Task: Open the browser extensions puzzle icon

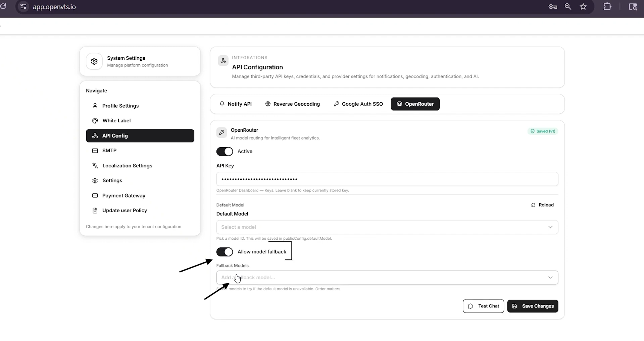Action: 607,7
